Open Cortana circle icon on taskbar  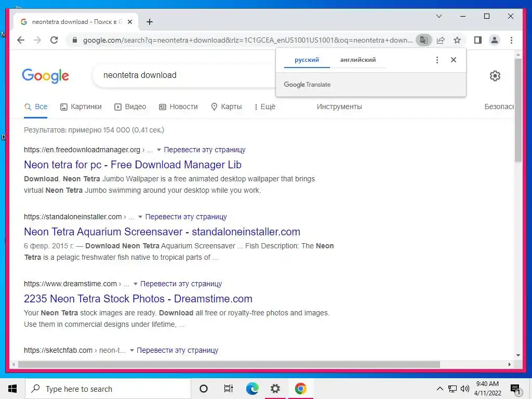click(x=204, y=389)
